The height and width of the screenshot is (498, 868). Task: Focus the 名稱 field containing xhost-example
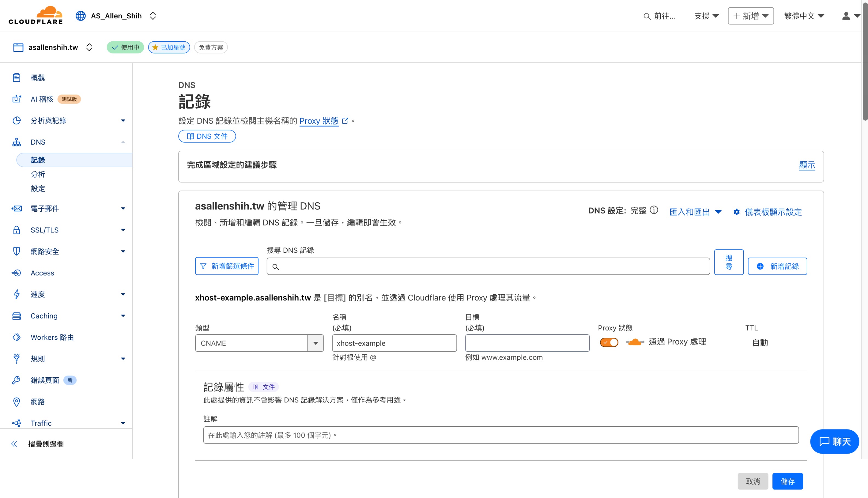click(394, 343)
